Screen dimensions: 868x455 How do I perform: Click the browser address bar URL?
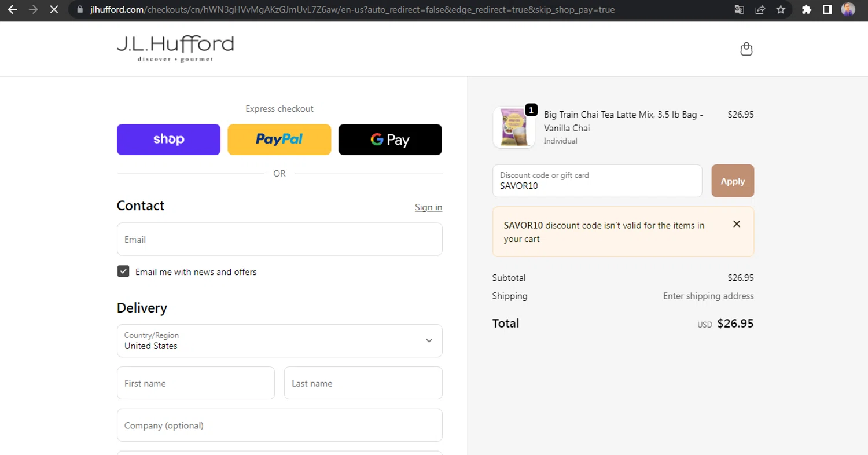tap(352, 10)
